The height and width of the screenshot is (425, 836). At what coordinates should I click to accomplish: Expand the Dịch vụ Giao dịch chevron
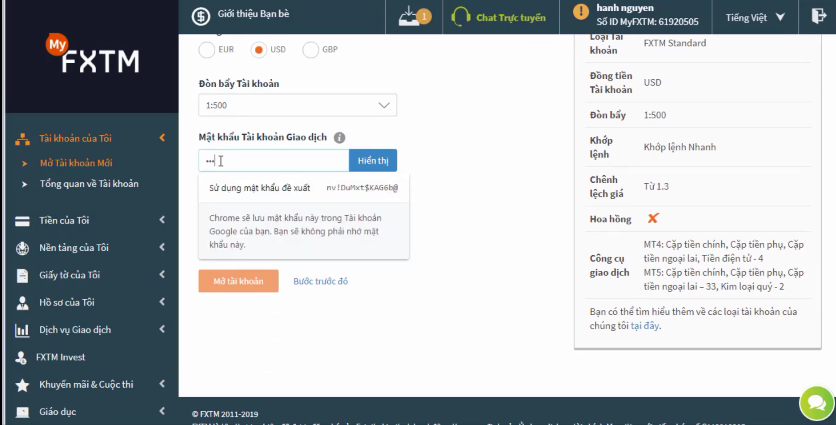162,329
